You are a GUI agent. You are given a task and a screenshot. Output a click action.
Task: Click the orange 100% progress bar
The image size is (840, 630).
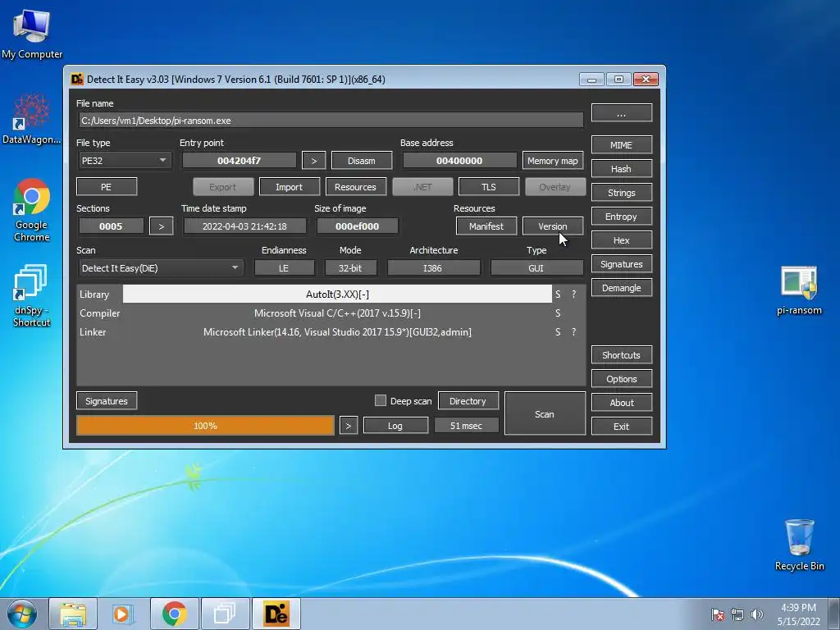pyautogui.click(x=205, y=426)
